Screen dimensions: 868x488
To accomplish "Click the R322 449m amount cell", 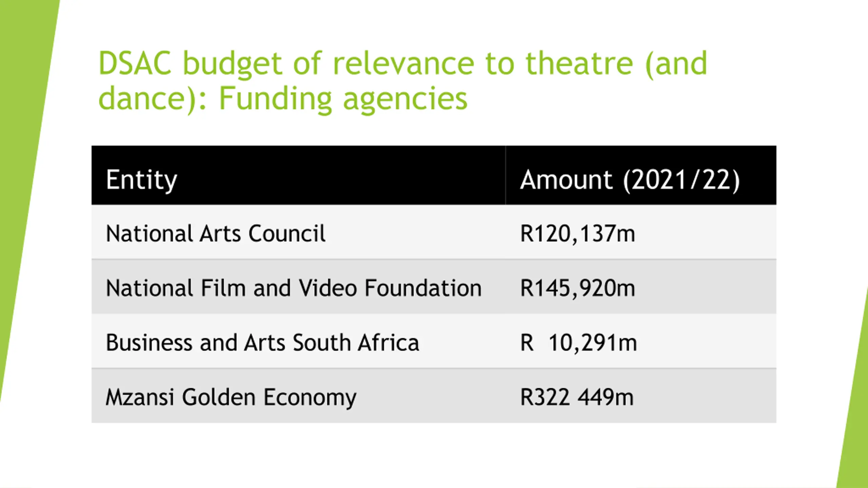I will [x=641, y=395].
